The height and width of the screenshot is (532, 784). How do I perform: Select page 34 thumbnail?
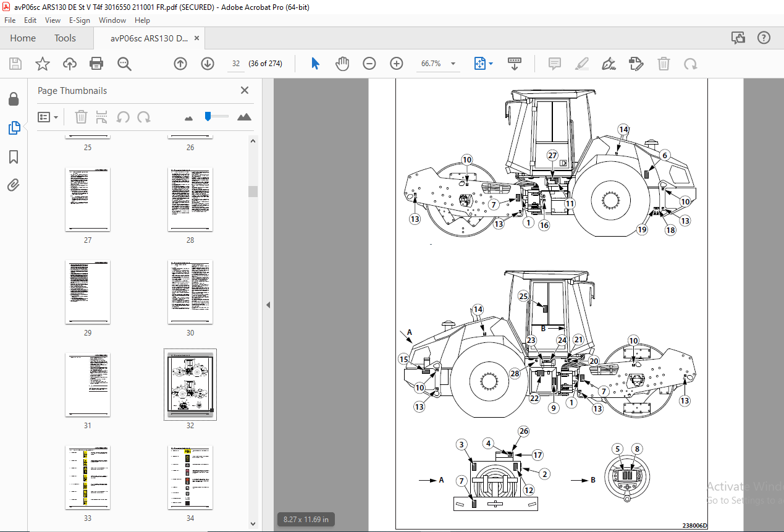click(190, 478)
